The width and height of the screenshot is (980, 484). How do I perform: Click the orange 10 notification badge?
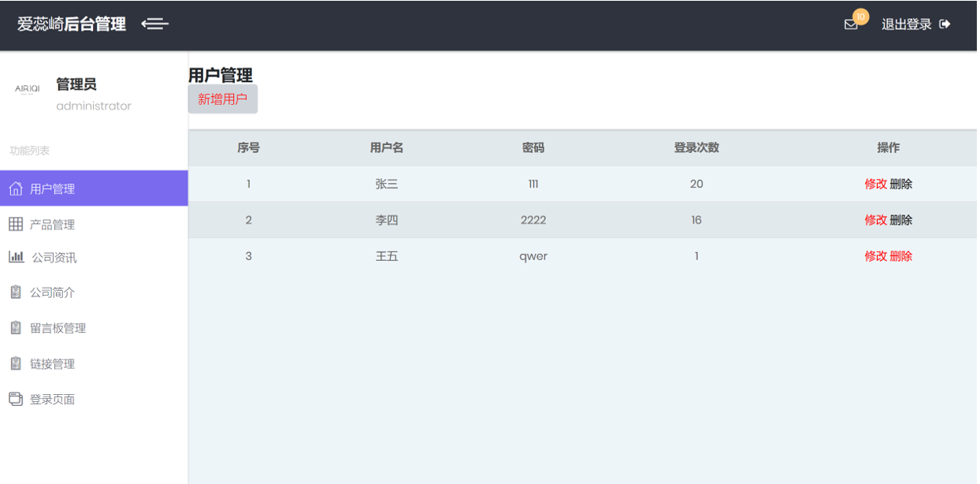pos(860,17)
